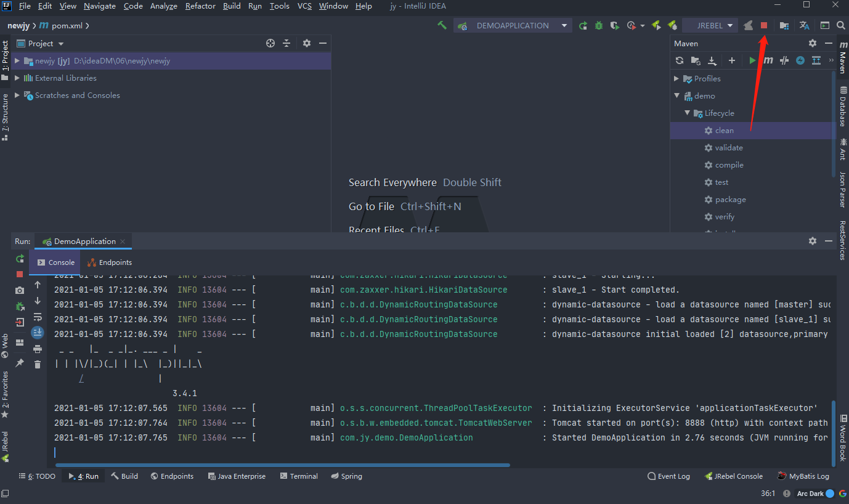Image resolution: width=849 pixels, height=504 pixels.
Task: Run the Maven clean lifecycle goal
Action: point(724,130)
